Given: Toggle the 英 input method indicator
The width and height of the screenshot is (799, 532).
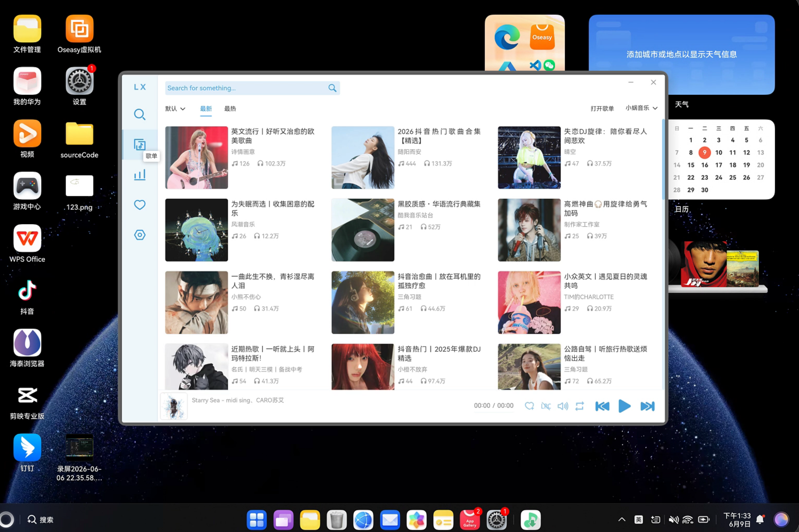Looking at the screenshot, I should tap(639, 520).
